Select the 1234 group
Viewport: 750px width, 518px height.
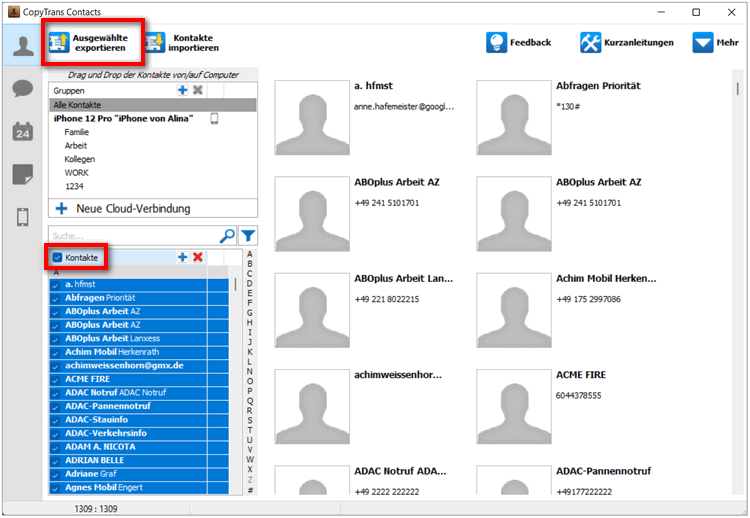[74, 186]
